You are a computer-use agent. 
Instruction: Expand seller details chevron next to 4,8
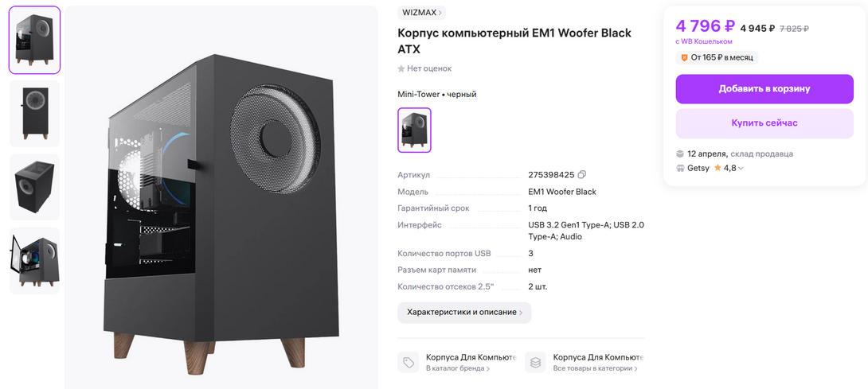(x=741, y=169)
